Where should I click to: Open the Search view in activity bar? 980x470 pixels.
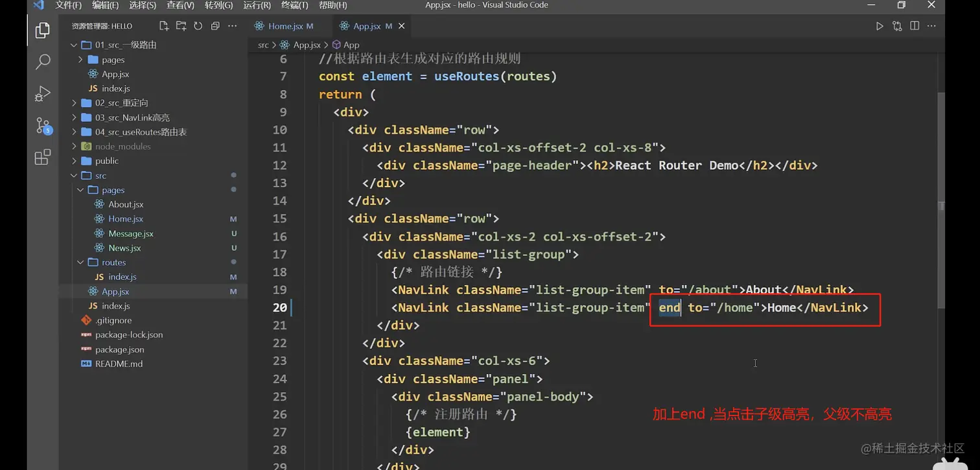tap(43, 62)
